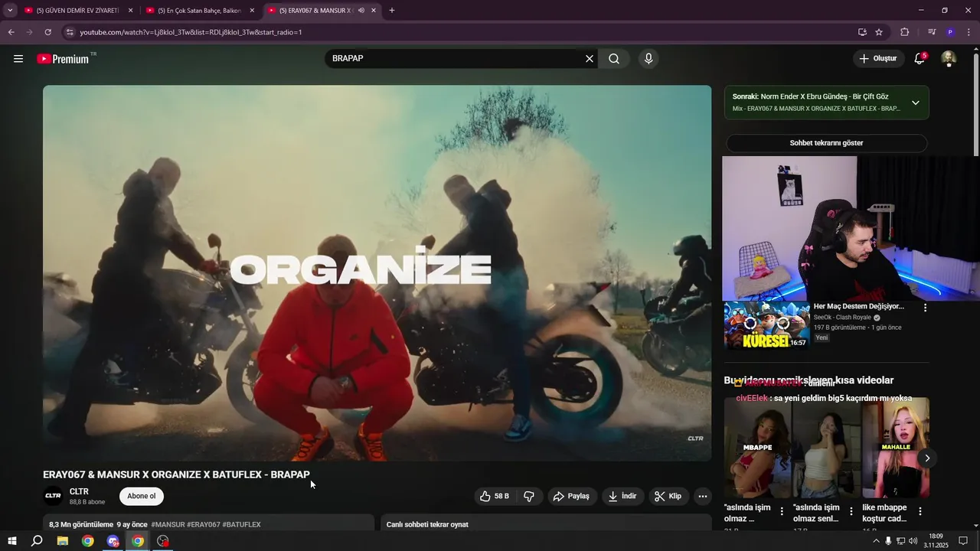Open a new browser tab
980x551 pixels.
click(392, 11)
